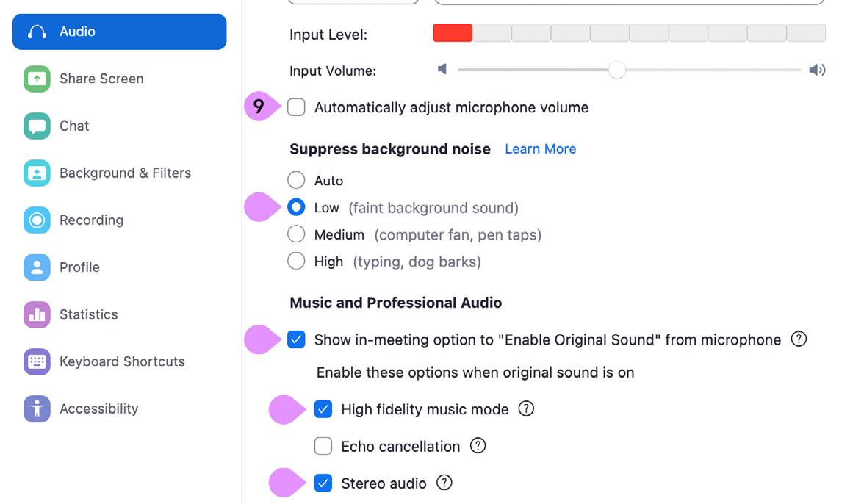Image resolution: width=864 pixels, height=504 pixels.
Task: Click the Suppress background noise heading
Action: click(x=390, y=148)
